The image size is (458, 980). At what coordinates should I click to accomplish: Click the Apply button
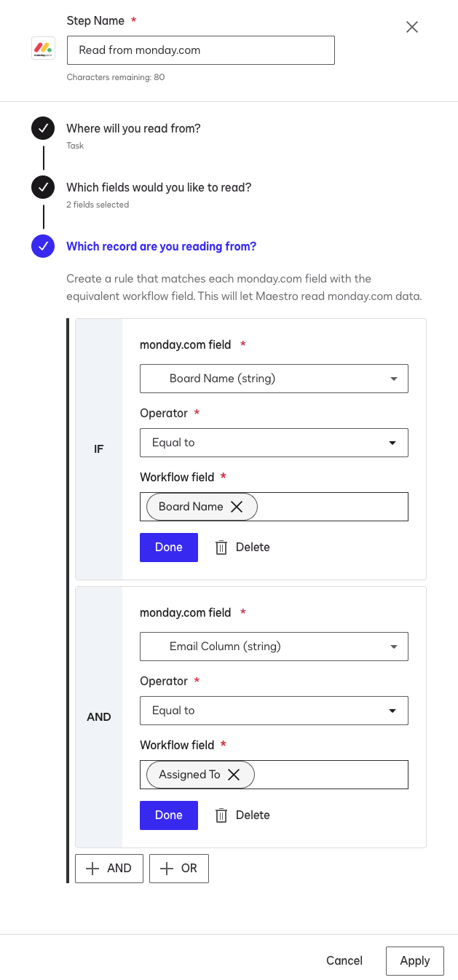pos(414,960)
